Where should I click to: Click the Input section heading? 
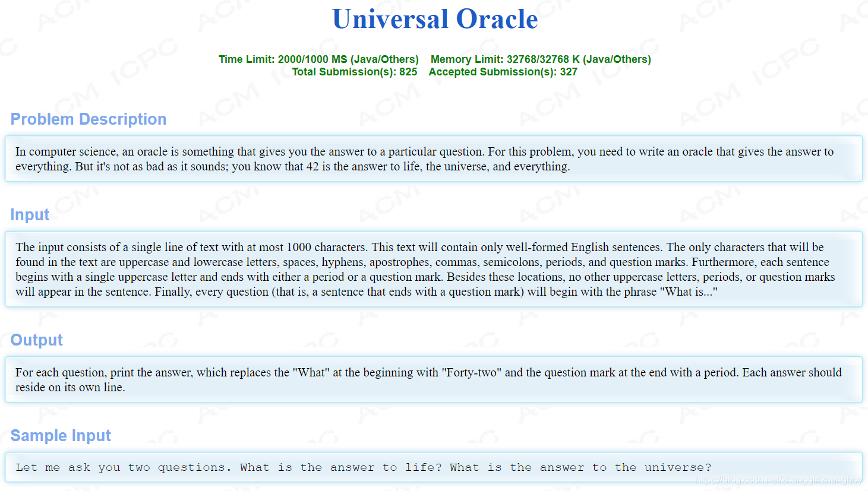pyautogui.click(x=30, y=215)
